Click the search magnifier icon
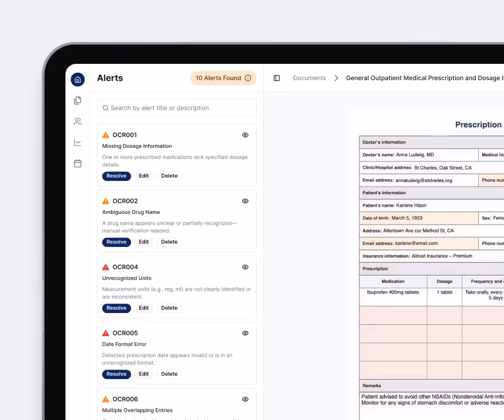The height and width of the screenshot is (420, 504). (105, 108)
